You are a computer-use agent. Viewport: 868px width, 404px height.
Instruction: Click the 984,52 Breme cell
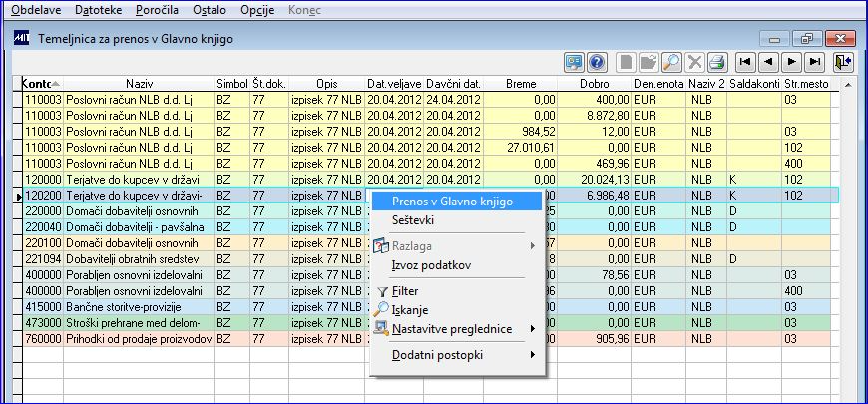point(521,132)
